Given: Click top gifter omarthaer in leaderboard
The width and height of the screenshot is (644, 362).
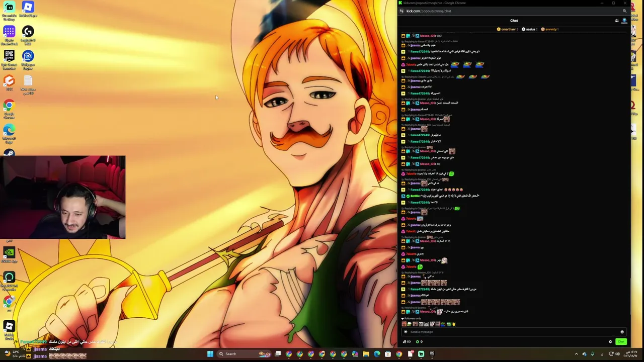Looking at the screenshot, I should tap(507, 29).
